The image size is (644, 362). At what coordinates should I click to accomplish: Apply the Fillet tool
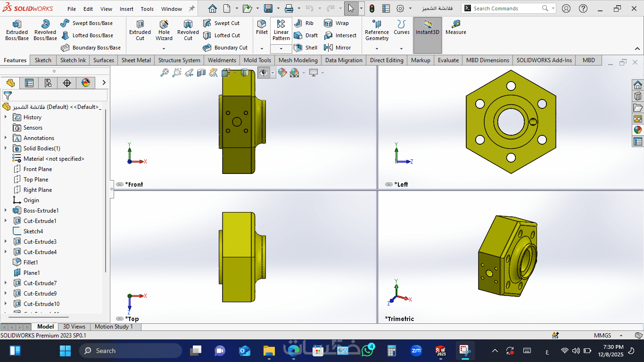[262, 27]
